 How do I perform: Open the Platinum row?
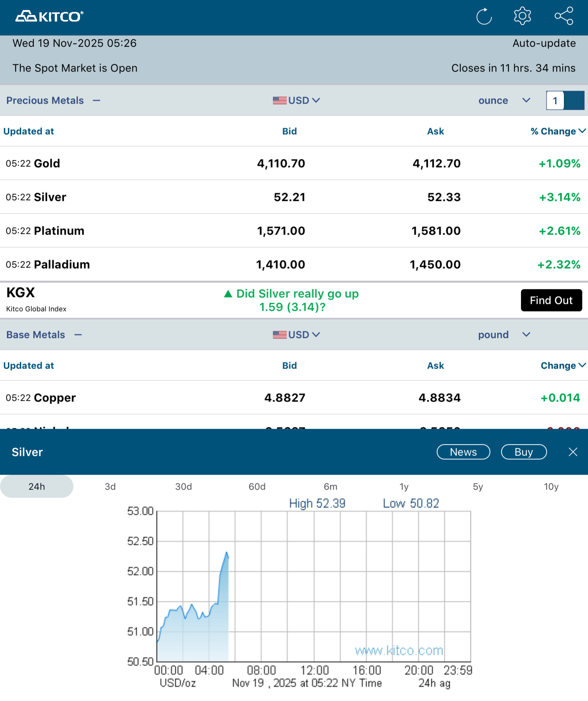click(294, 230)
